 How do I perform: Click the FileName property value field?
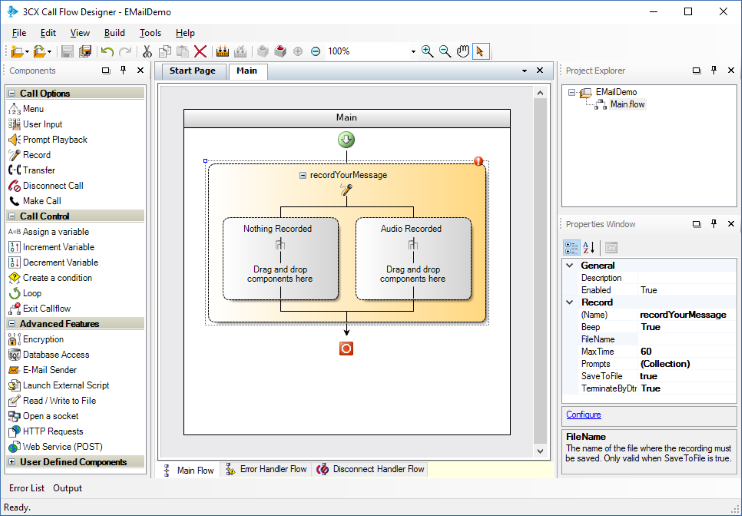(687, 339)
